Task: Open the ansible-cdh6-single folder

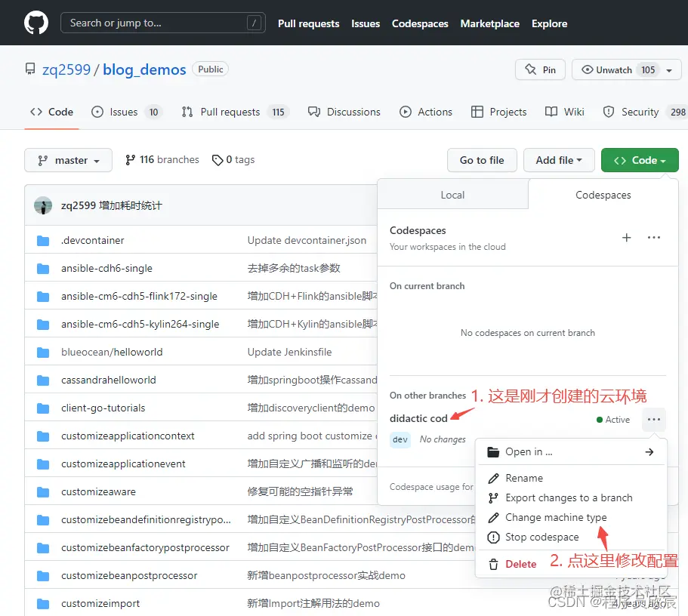Action: pos(106,268)
